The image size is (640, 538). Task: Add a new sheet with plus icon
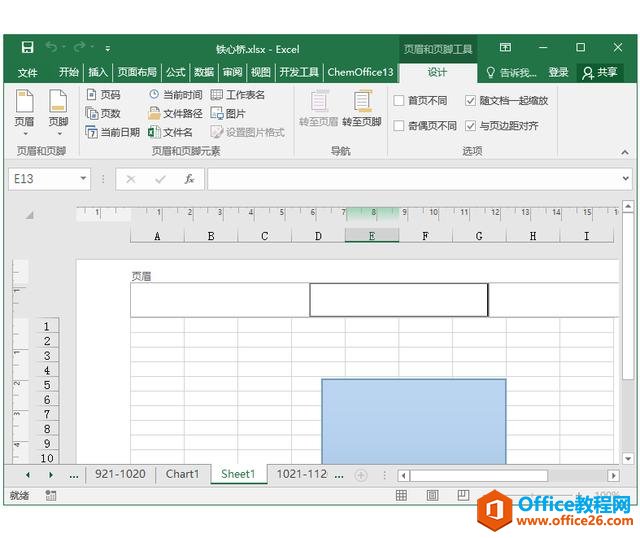pos(360,475)
